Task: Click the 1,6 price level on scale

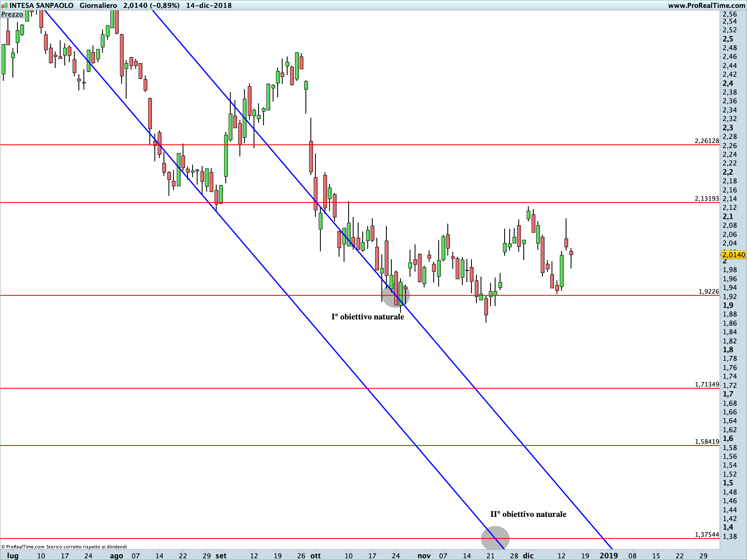Action: [x=728, y=438]
